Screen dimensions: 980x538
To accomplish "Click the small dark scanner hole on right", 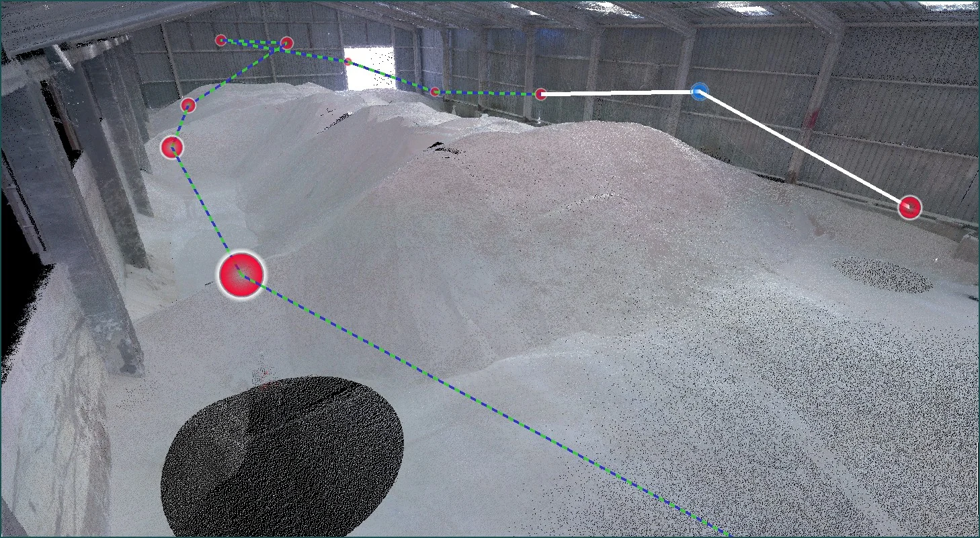I will [x=882, y=275].
